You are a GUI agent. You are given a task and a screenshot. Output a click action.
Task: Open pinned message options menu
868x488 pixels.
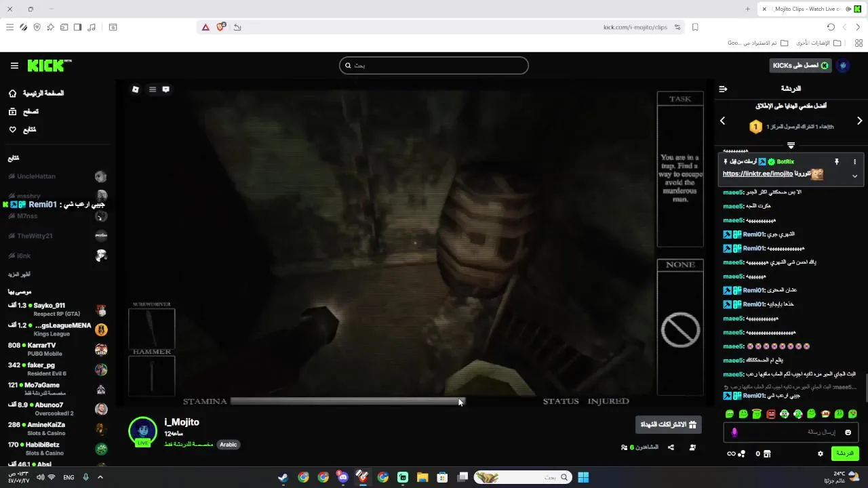coord(854,162)
